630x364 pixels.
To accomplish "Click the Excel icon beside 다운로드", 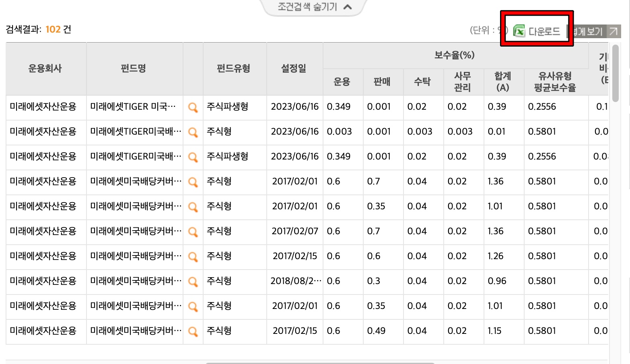I will click(519, 31).
